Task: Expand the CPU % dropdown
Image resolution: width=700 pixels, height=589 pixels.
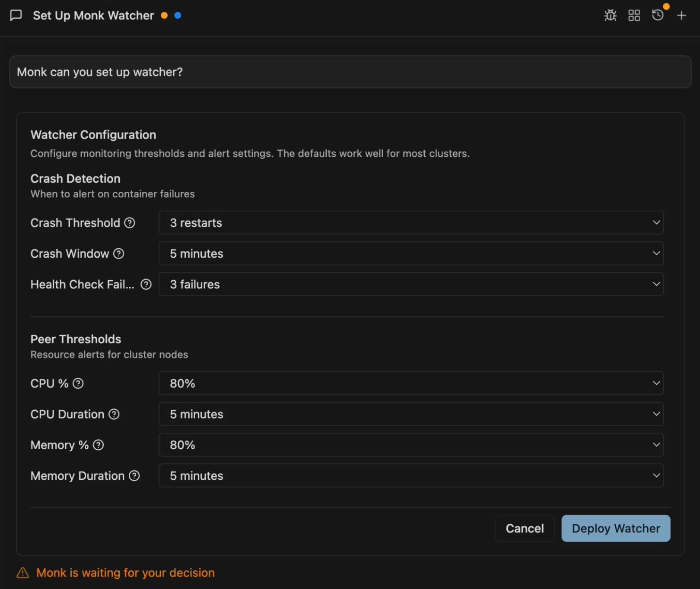Action: (411, 383)
